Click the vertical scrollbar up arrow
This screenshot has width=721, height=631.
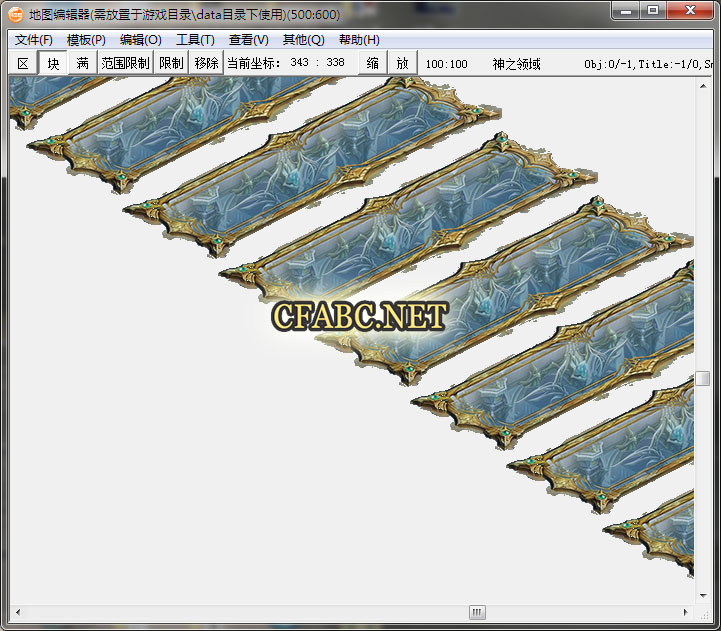point(703,86)
